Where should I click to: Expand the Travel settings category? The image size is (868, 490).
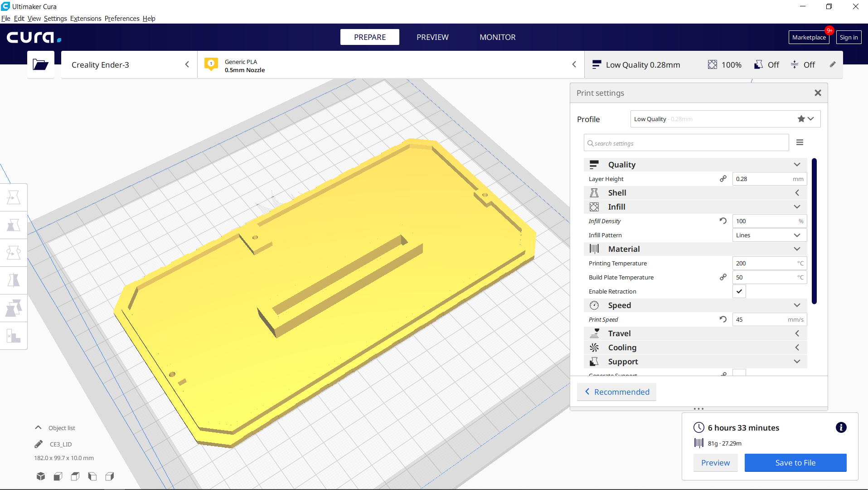click(695, 333)
